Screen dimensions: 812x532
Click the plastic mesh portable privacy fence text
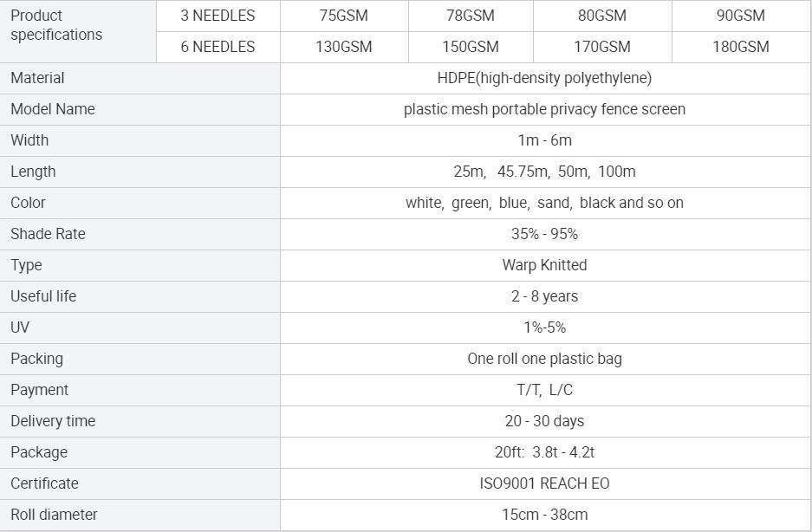[544, 109]
